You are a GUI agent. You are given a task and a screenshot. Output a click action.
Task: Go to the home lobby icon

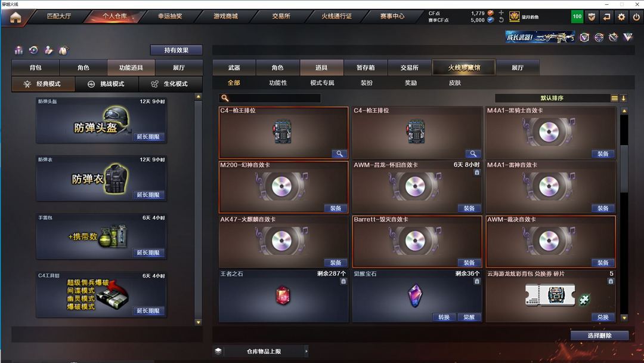tap(16, 17)
